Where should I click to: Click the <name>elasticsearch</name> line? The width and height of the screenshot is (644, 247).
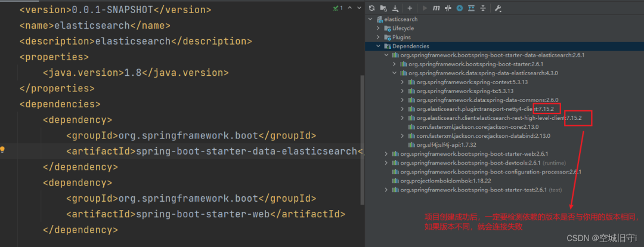[95, 26]
